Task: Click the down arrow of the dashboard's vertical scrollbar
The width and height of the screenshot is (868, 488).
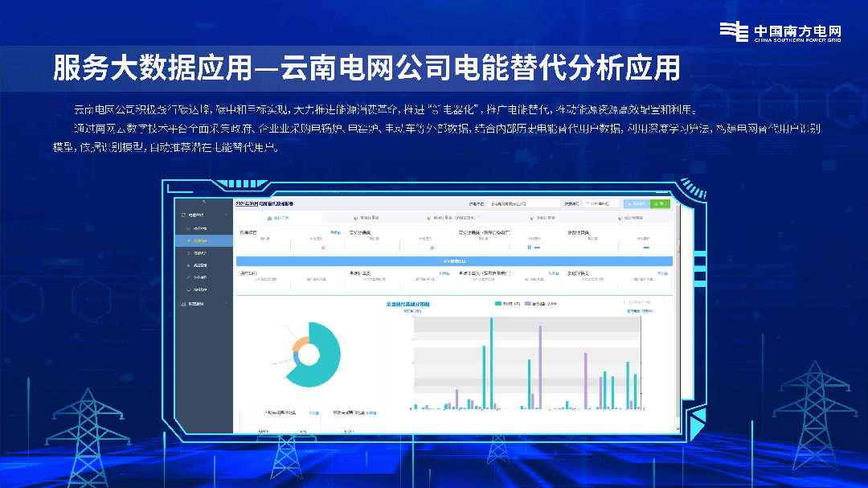Action: click(x=678, y=429)
